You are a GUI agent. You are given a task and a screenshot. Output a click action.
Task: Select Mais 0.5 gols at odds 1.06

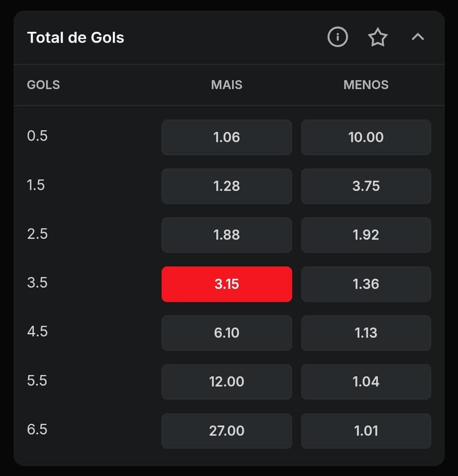point(226,137)
